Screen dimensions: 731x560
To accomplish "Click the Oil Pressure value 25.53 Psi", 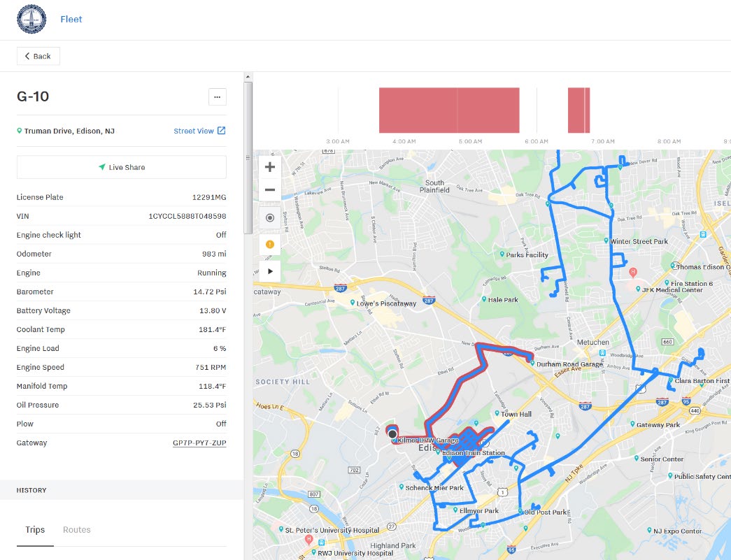I will [210, 405].
